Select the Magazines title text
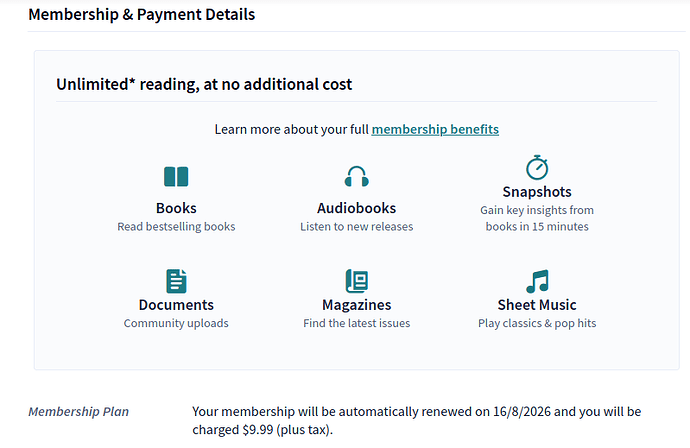Viewport: 690px width, 448px height. pos(356,304)
